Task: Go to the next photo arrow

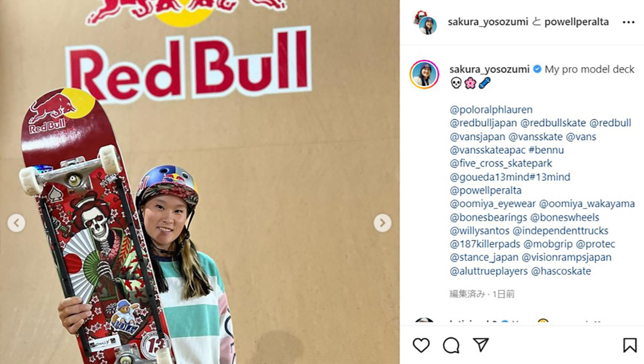Action: tap(383, 222)
